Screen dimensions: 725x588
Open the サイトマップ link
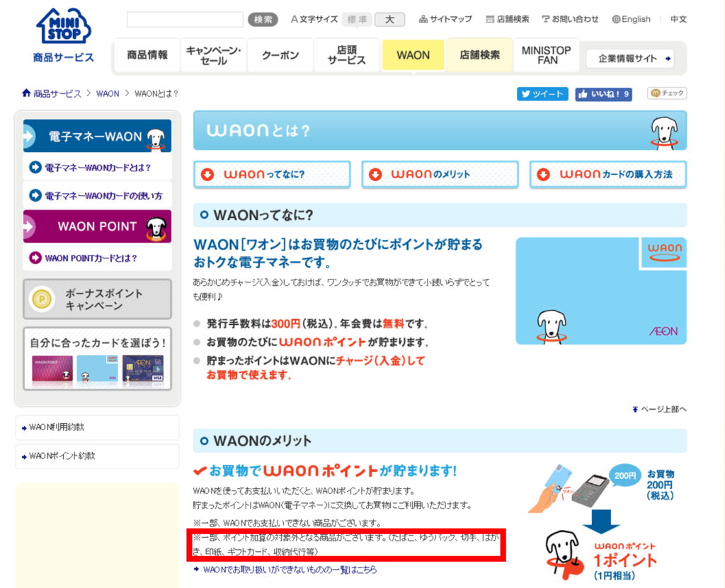coord(445,19)
